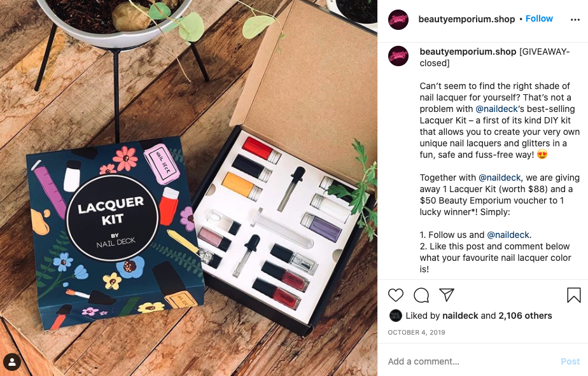Click the caption's beautyemporium.shop avatar
588x376 pixels.
coord(398,56)
